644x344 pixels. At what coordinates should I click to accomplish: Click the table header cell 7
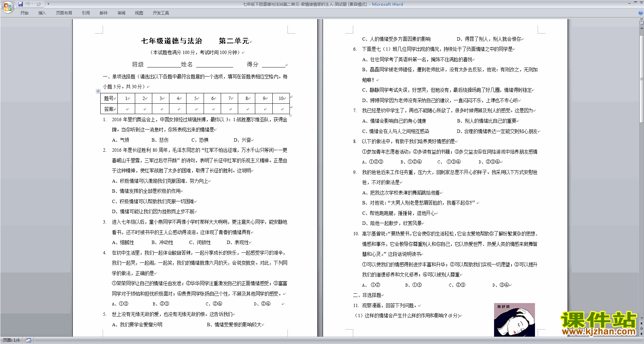coord(229,98)
